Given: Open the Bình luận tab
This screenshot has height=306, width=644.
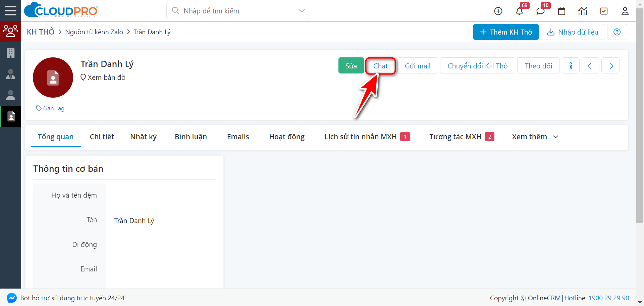Looking at the screenshot, I should 191,137.
